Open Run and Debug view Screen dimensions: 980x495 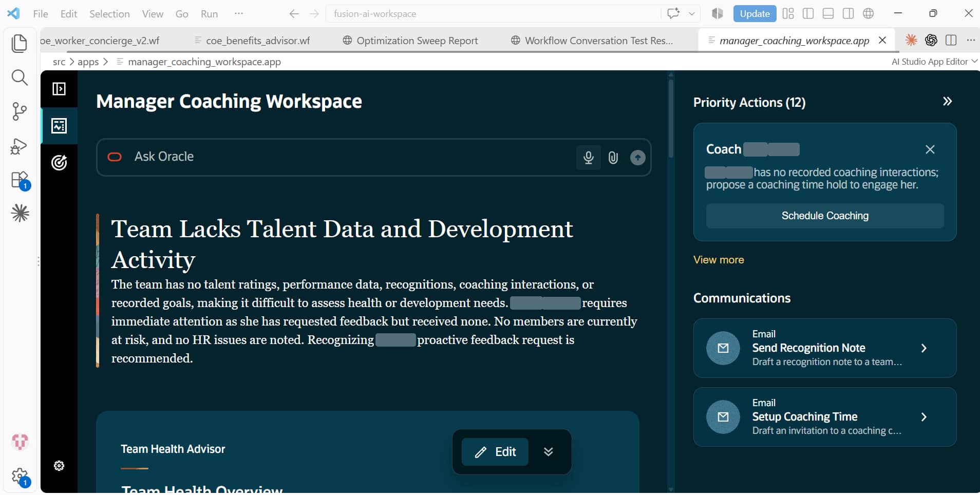click(20, 146)
